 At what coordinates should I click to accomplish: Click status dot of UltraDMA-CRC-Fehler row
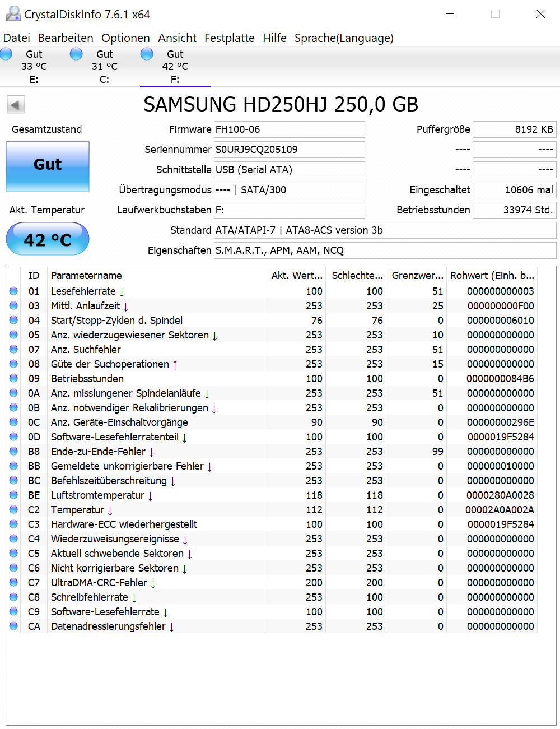point(13,582)
